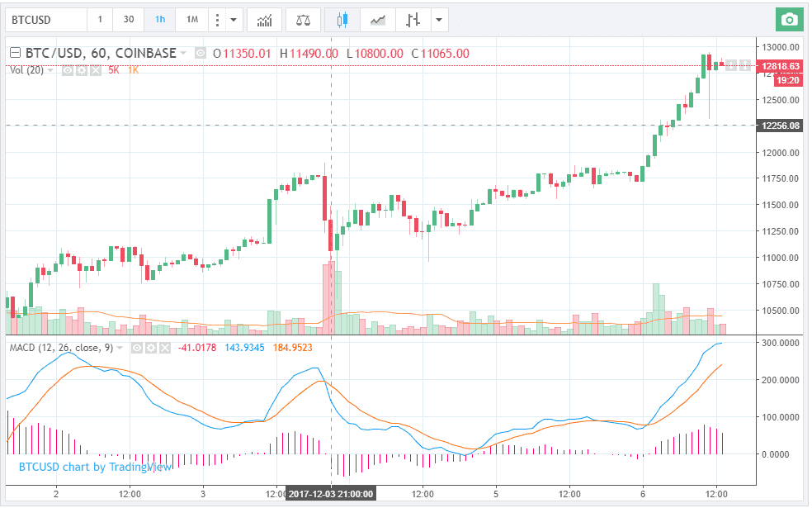Switch to the 1M interval
This screenshot has width=812, height=508.
click(x=192, y=20)
